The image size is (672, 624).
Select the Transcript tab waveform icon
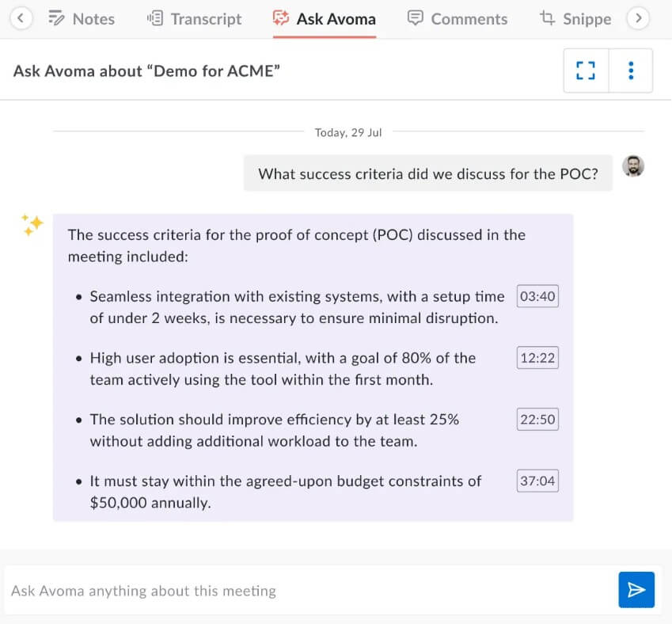click(154, 18)
